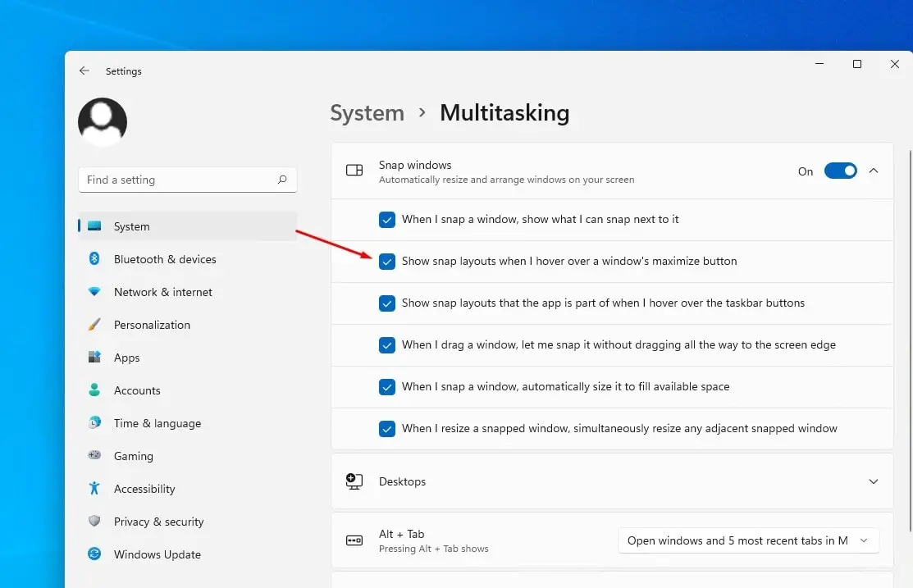Click the System breadcrumb link
The width and height of the screenshot is (913, 588).
(367, 113)
